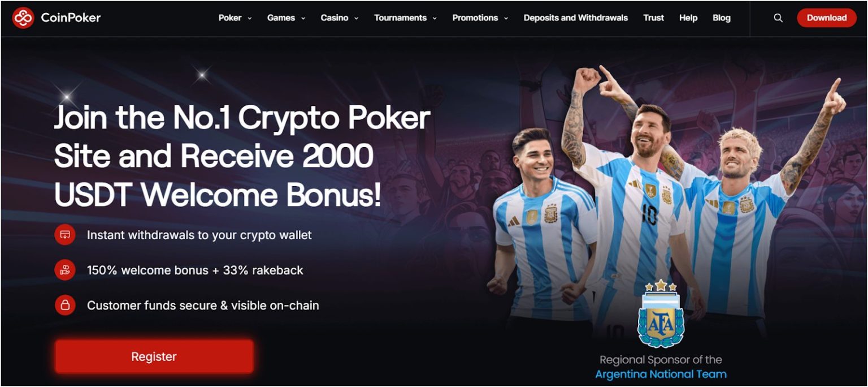This screenshot has height=387, width=868.
Task: Expand the Casino dropdown chevron
Action: (356, 19)
